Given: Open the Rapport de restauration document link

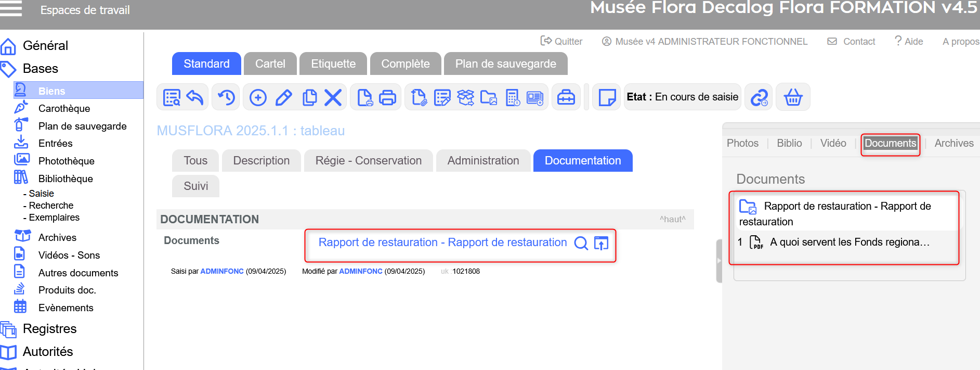Looking at the screenshot, I should click(442, 243).
